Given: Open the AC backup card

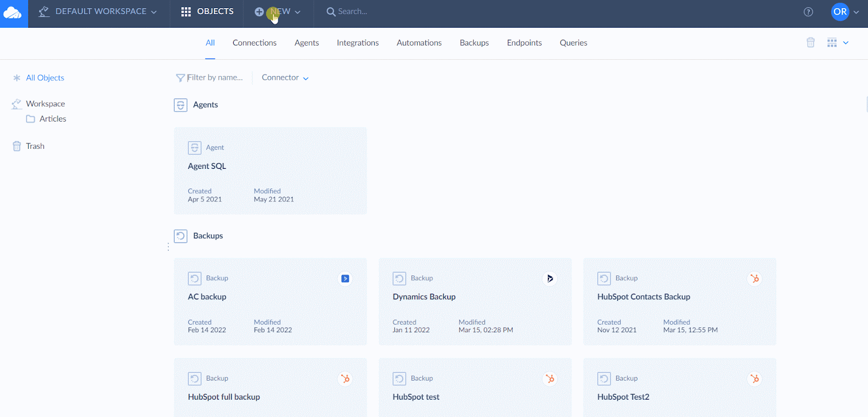Looking at the screenshot, I should (x=270, y=302).
